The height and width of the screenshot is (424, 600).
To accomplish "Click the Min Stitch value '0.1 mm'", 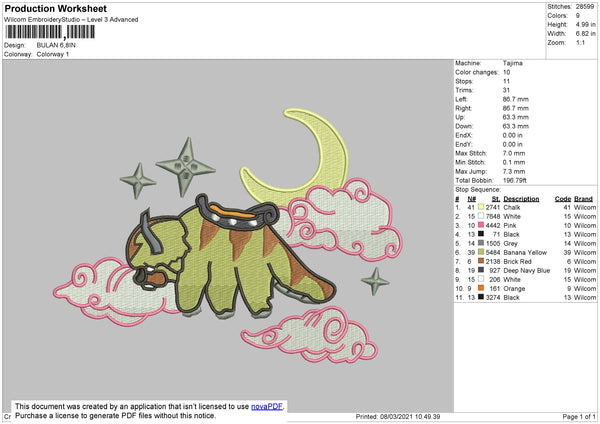I will pyautogui.click(x=514, y=162).
